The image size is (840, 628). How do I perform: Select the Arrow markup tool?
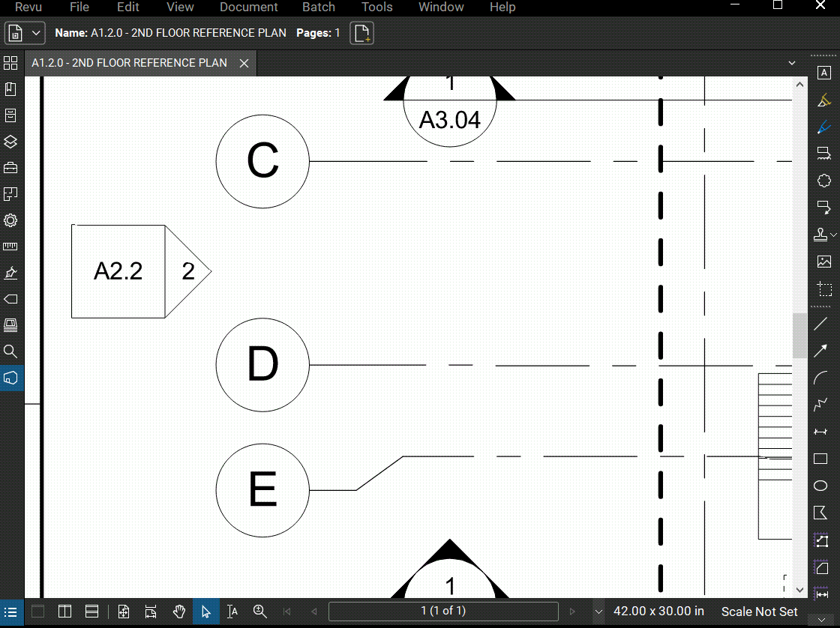click(820, 351)
